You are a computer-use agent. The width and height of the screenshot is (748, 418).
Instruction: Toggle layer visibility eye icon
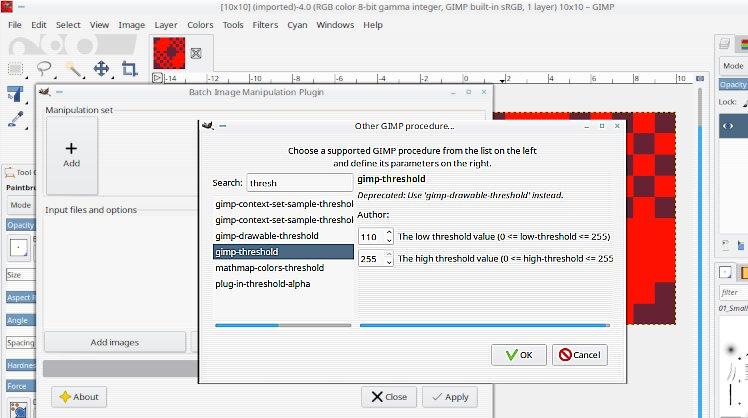coord(728,126)
